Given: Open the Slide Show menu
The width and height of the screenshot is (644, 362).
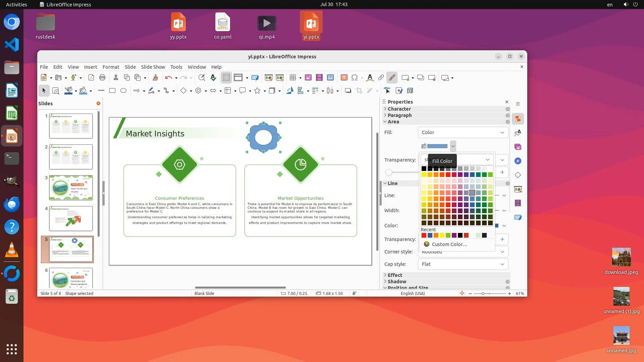Looking at the screenshot, I should click(x=153, y=67).
